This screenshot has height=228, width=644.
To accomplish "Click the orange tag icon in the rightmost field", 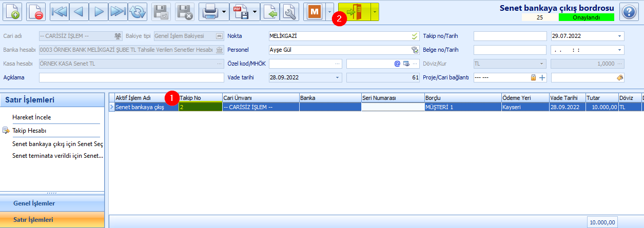I will pos(620,77).
